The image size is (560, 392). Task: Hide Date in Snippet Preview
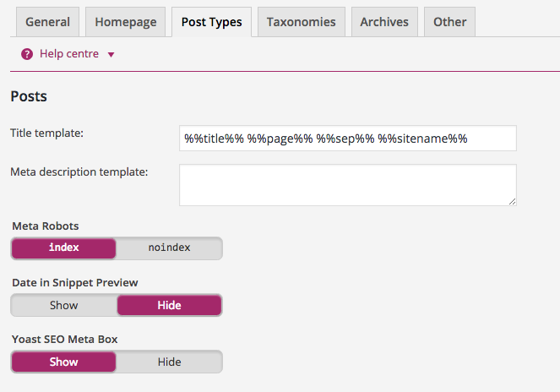169,305
